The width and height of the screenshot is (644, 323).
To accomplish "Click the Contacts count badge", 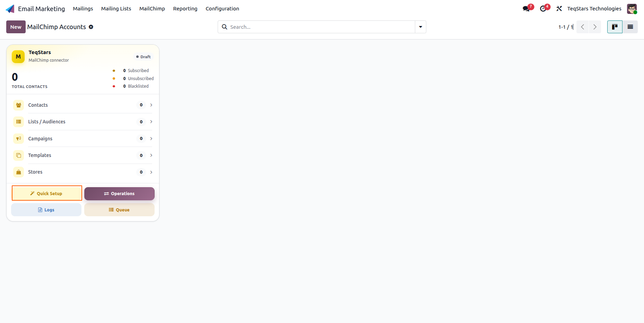I will (141, 105).
